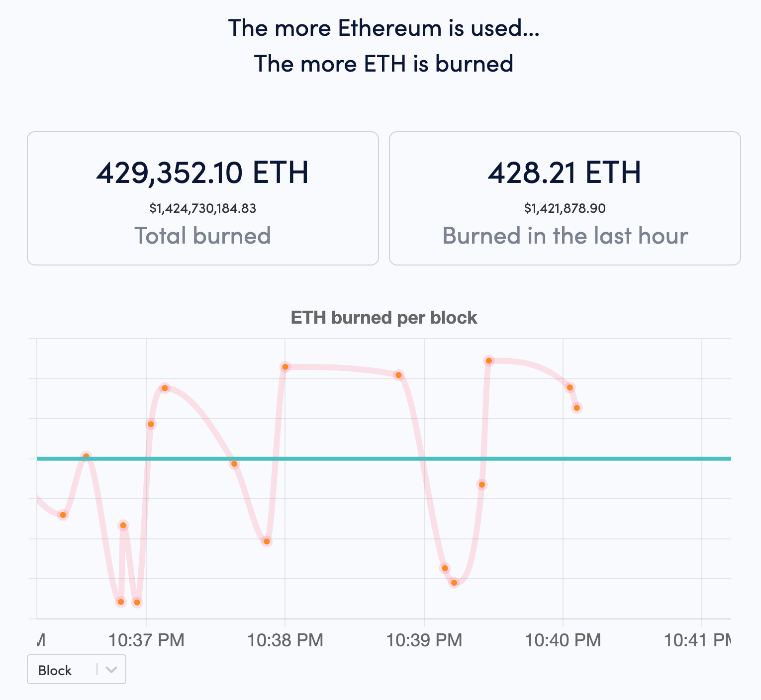Screen dimensions: 761x700
Task: Click the $1,424,730,184.83 dollar value
Action: pyautogui.click(x=202, y=208)
